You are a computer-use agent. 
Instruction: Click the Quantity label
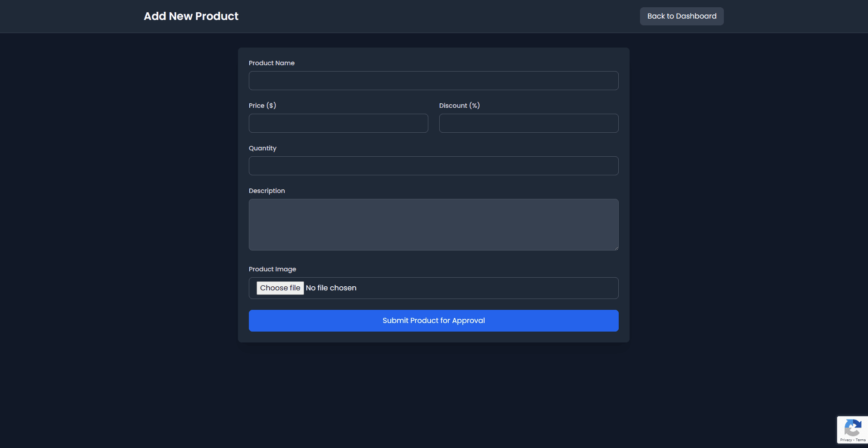point(262,148)
